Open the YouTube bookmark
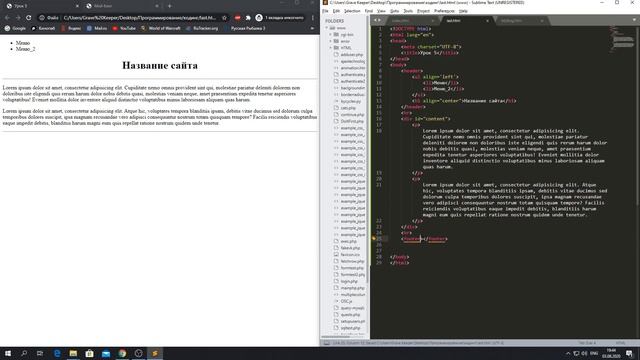 124,28
